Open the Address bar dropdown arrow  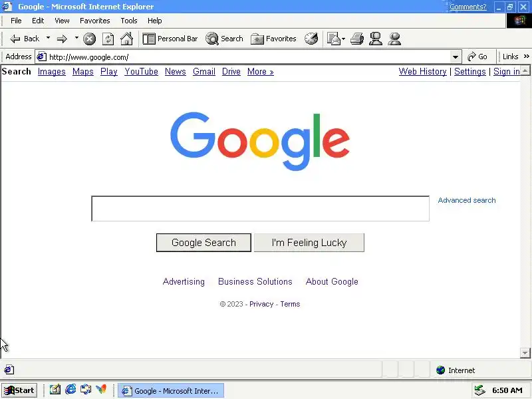[456, 57]
